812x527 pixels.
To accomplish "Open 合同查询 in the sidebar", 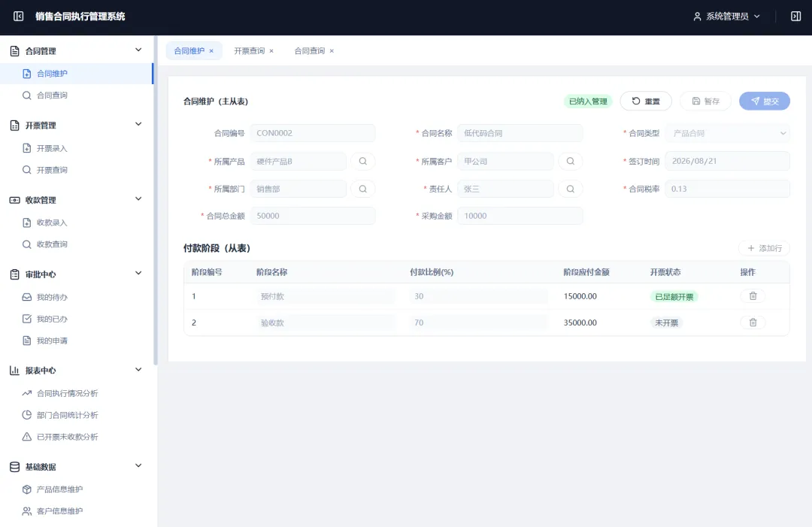I will [x=77, y=95].
